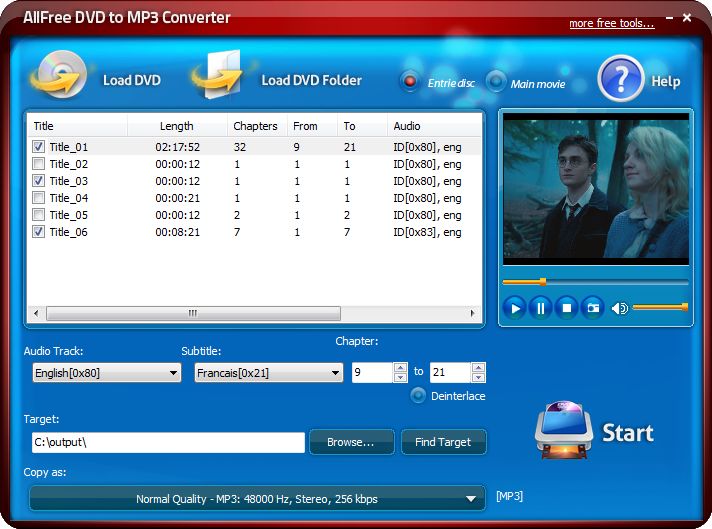Click the Load DVD Folder label
712x529 pixels.
click(312, 80)
